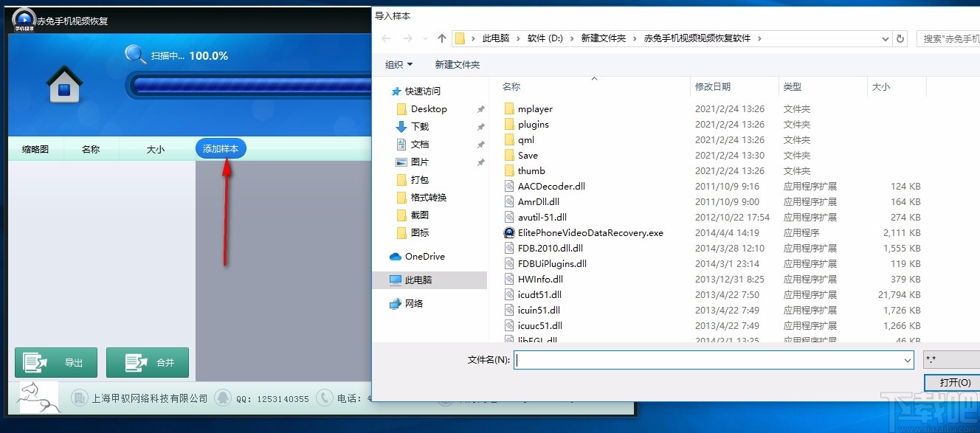The width and height of the screenshot is (980, 433).
Task: Open the 文件名 dropdown arrow
Action: (x=908, y=360)
